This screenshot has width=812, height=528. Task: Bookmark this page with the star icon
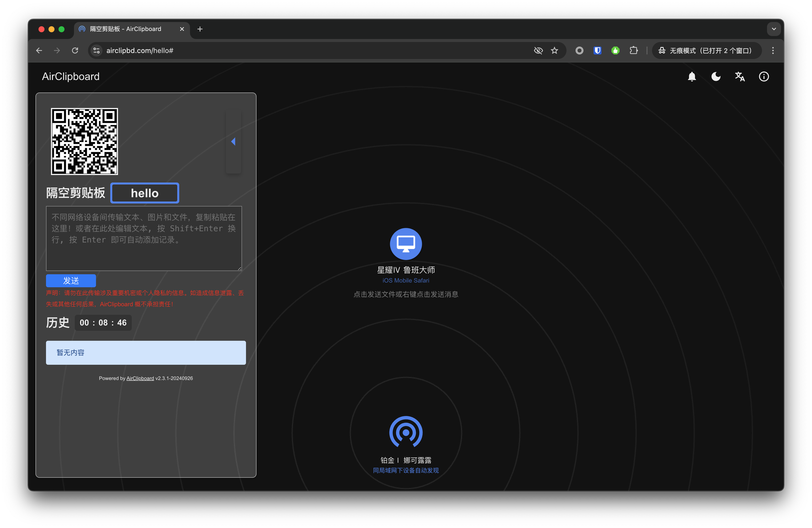(554, 50)
